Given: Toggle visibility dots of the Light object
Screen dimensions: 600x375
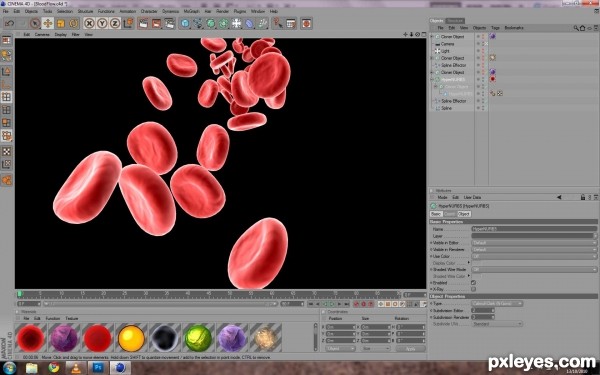Looking at the screenshot, I should [x=483, y=51].
